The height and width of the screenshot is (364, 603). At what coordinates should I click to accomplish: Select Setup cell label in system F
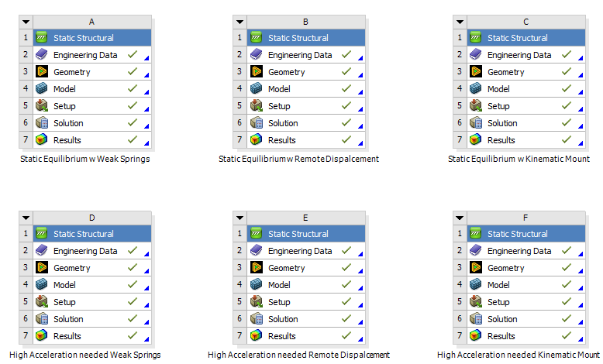(x=498, y=302)
